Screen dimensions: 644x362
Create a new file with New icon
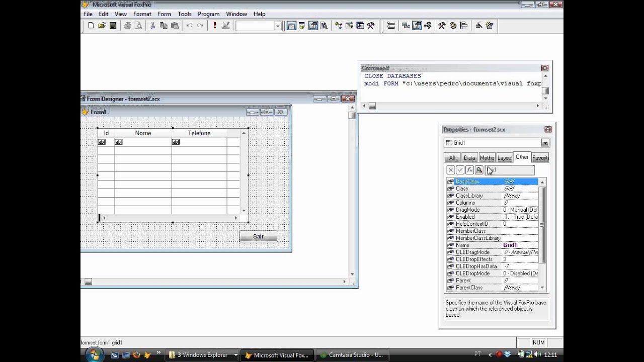pos(91,26)
